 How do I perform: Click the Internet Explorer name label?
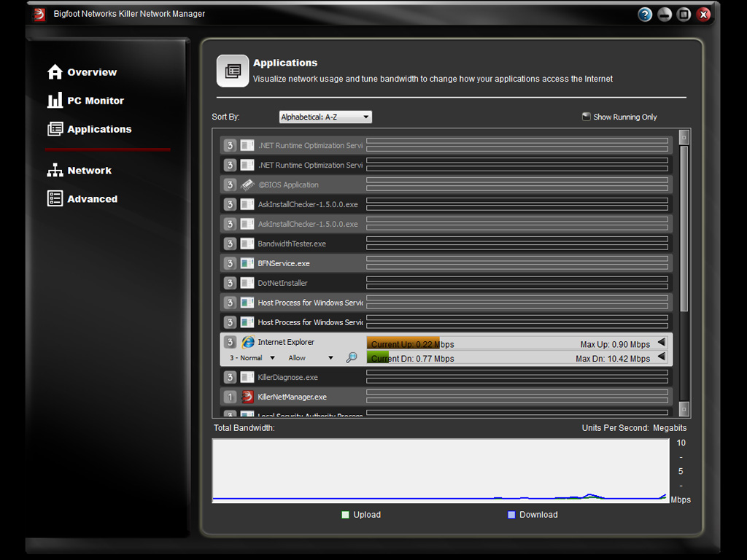tap(286, 342)
